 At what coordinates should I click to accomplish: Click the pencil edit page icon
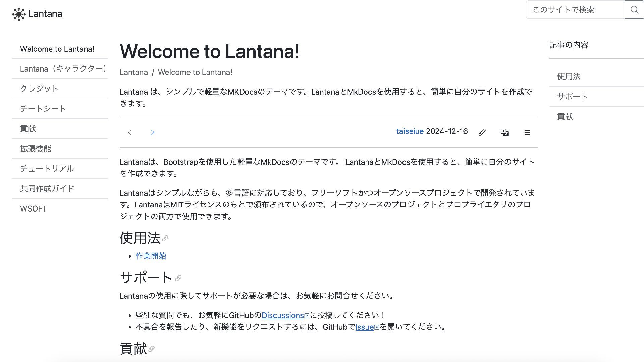pos(482,133)
